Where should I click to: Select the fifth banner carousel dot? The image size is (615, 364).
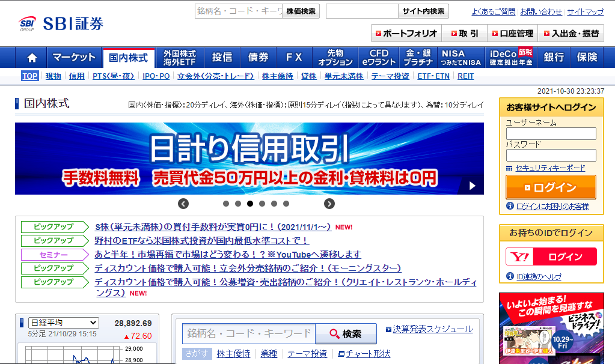(274, 204)
